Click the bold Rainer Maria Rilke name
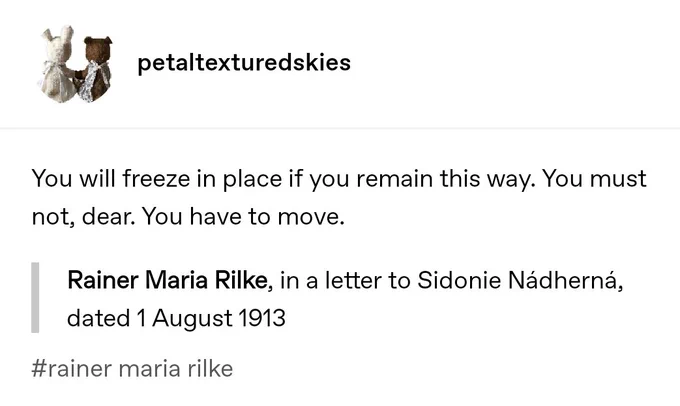680x406 pixels. 170,280
